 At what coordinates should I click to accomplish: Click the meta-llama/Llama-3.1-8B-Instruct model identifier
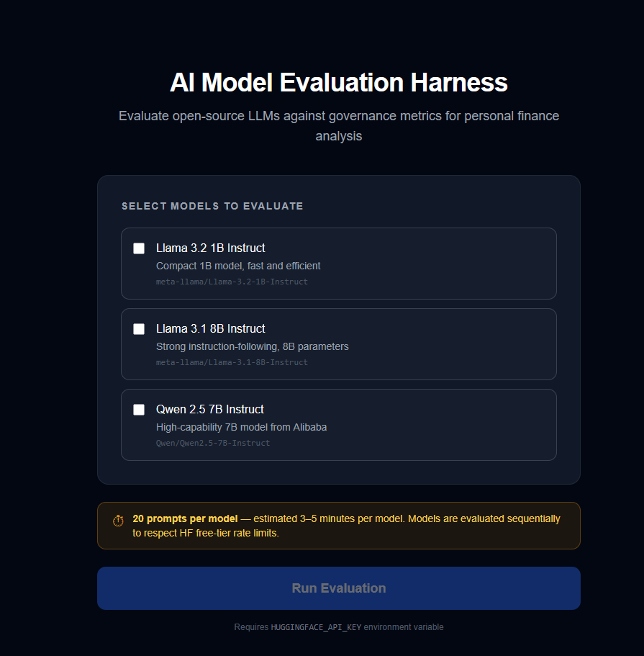click(x=232, y=362)
